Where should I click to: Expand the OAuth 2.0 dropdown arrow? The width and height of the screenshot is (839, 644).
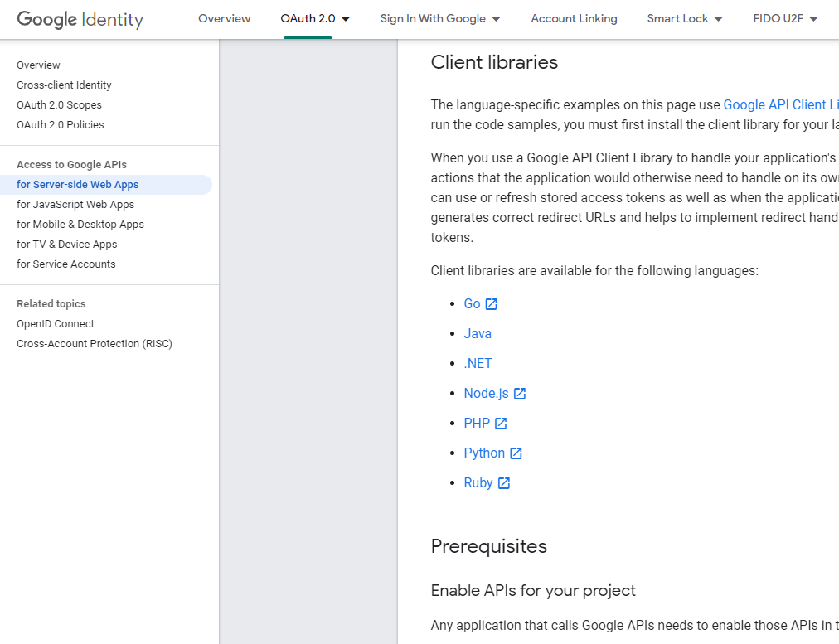[346, 19]
